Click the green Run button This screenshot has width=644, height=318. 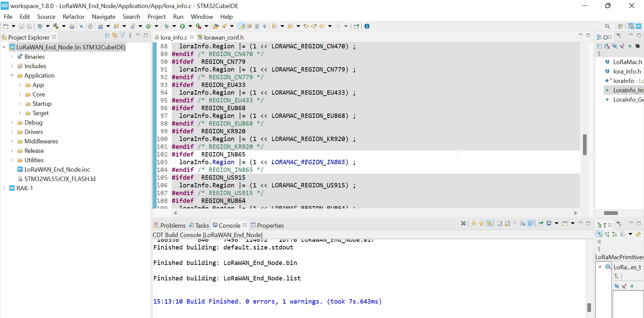(x=182, y=26)
